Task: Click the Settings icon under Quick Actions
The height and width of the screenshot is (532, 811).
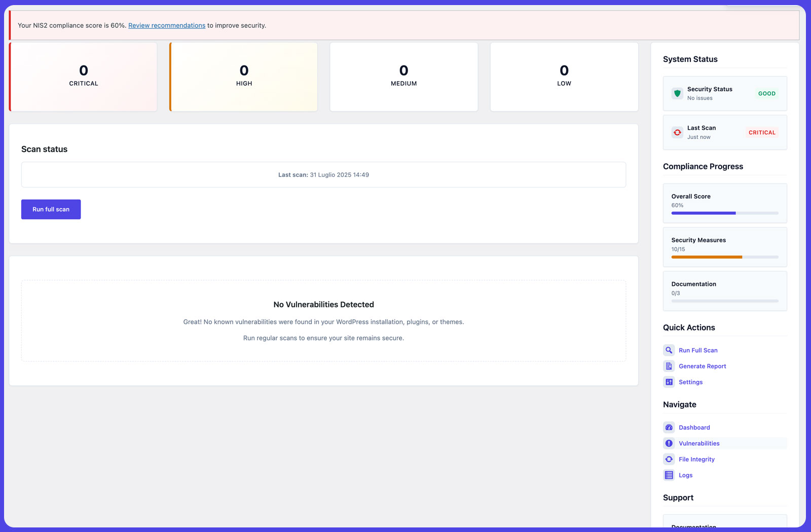Action: (x=669, y=382)
